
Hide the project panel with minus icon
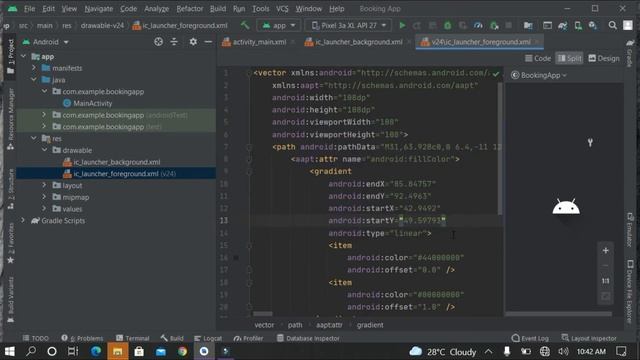pyautogui.click(x=208, y=42)
